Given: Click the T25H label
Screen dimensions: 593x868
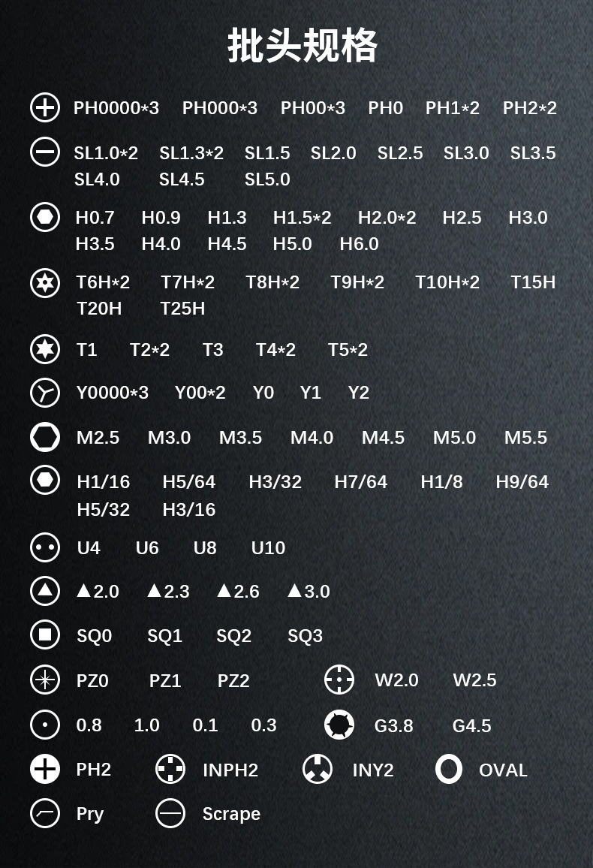Looking at the screenshot, I should [x=182, y=309].
